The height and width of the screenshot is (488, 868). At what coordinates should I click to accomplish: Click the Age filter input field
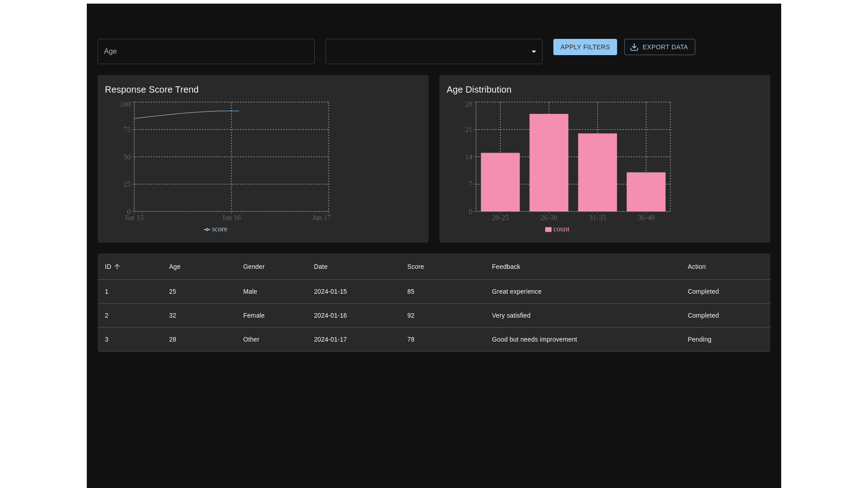[x=206, y=52]
